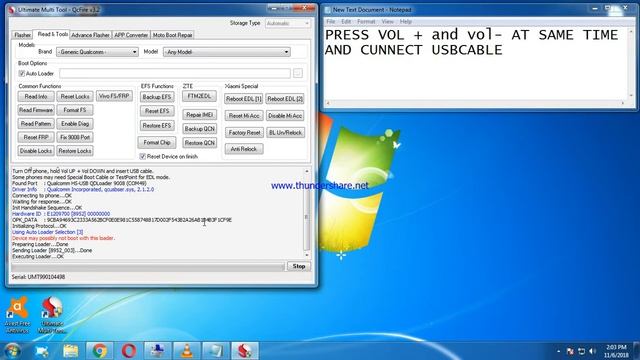Open the Windows Start menu
This screenshot has width=640, height=360.
[x=13, y=351]
